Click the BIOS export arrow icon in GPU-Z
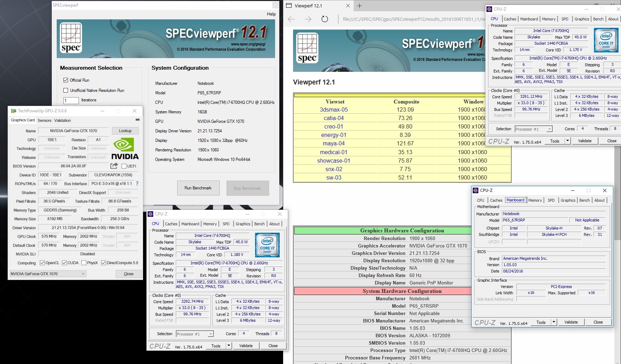This screenshot has height=364, width=621. 114,166
